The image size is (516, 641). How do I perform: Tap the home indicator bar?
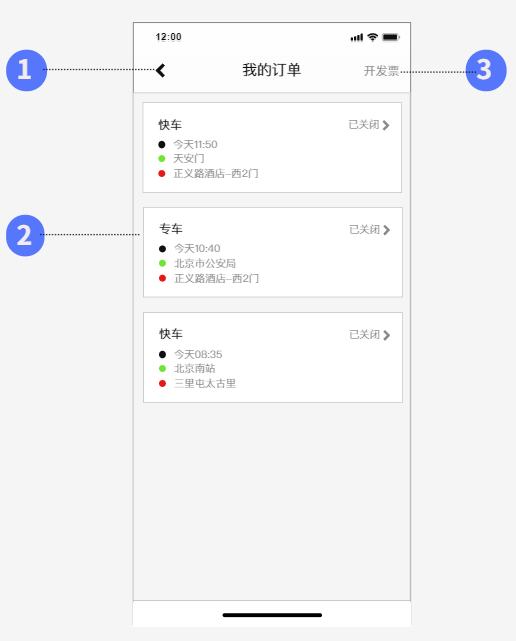(x=272, y=615)
